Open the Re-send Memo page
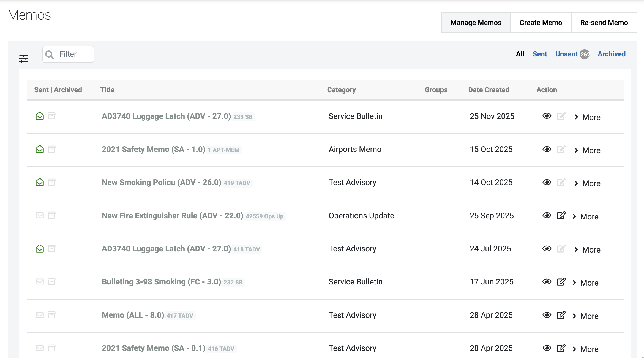Screen dimensions: 644x358 604,23
